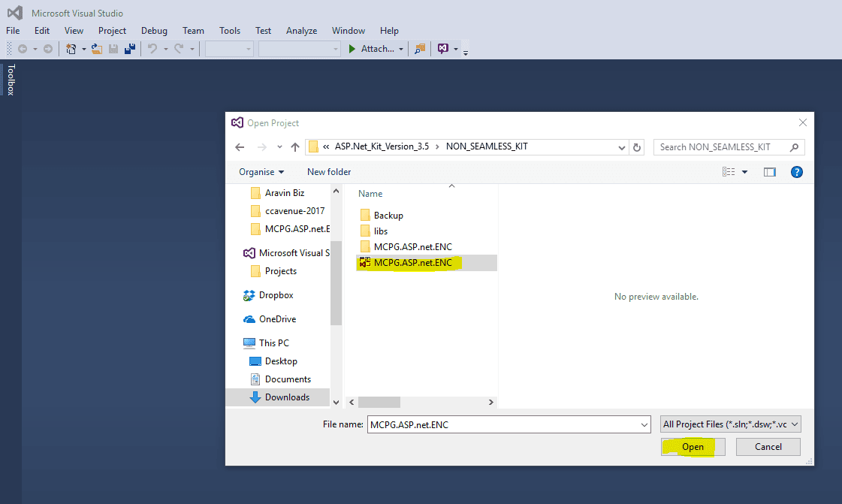Click the search magnifier icon in dialog
The width and height of the screenshot is (842, 504).
click(x=794, y=147)
